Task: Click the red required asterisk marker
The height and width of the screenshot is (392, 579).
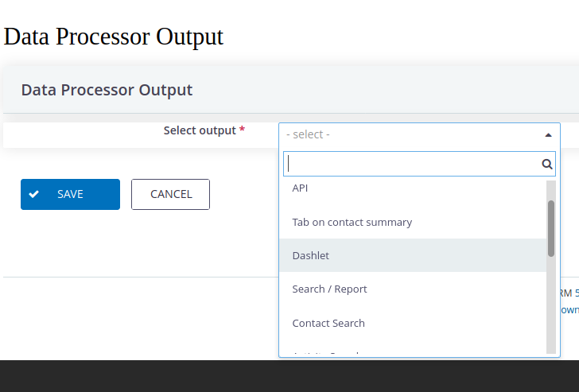Action: (242, 130)
